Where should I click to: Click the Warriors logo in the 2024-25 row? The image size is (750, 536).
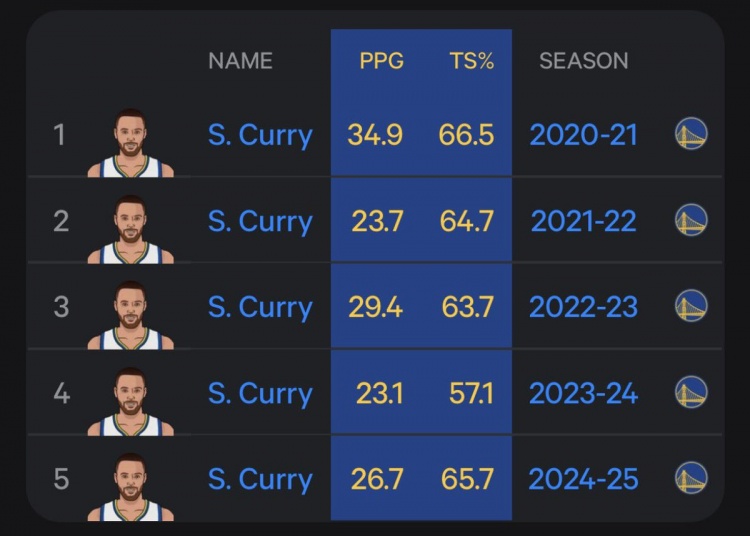(x=691, y=478)
